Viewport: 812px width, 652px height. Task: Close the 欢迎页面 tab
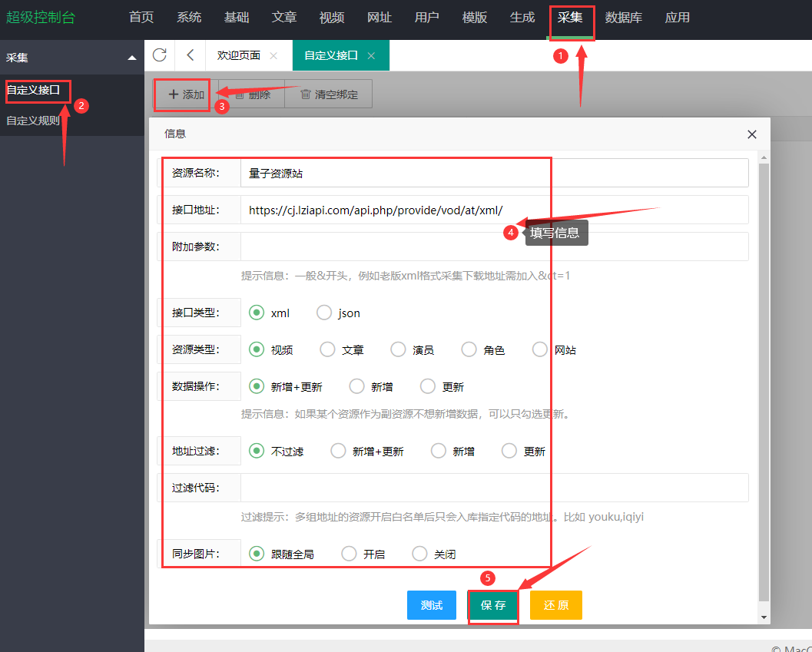(x=273, y=55)
